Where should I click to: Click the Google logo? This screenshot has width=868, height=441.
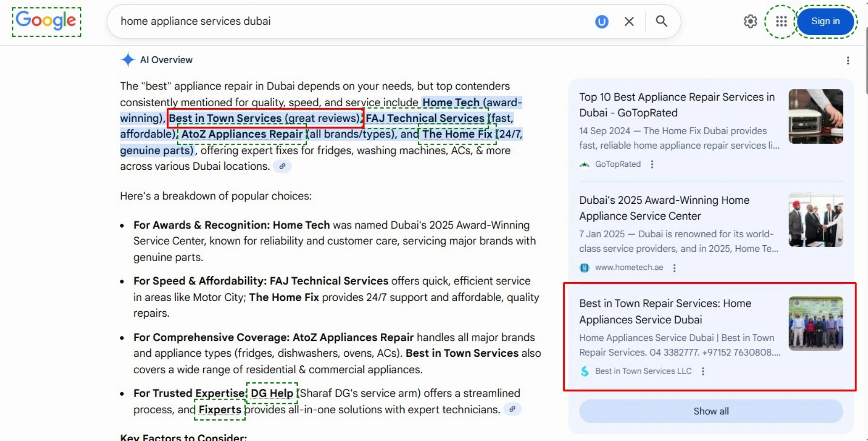coord(46,21)
